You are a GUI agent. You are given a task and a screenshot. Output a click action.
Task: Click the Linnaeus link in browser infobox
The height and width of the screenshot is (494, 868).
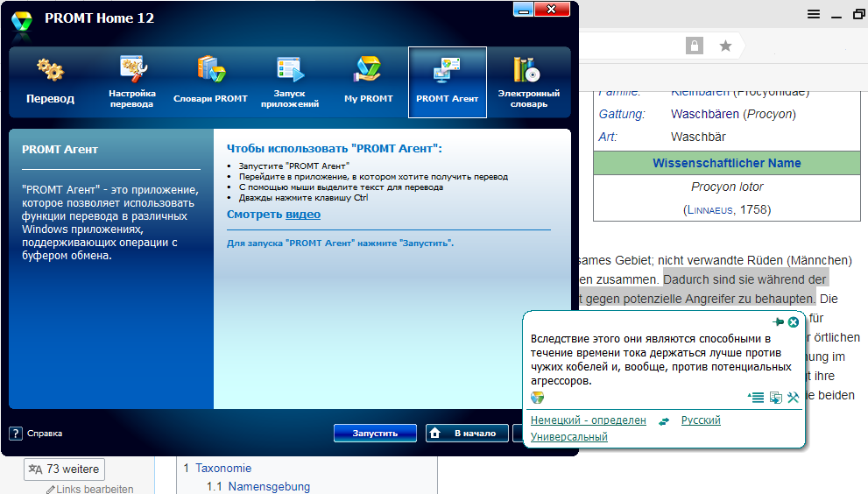tap(709, 210)
